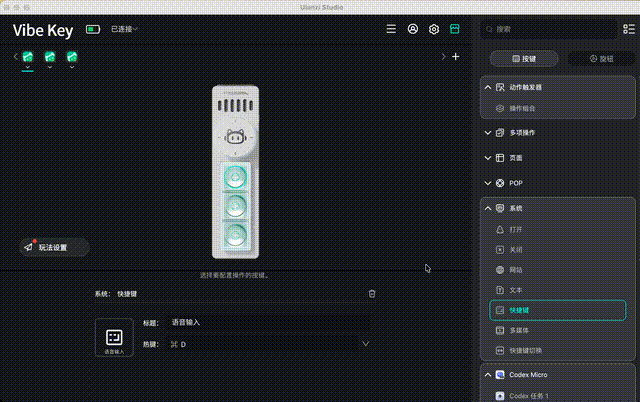Select the second profile icon

point(50,56)
